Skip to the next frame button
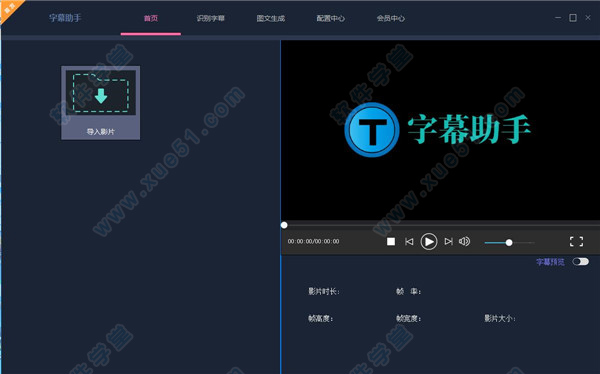 (x=448, y=242)
